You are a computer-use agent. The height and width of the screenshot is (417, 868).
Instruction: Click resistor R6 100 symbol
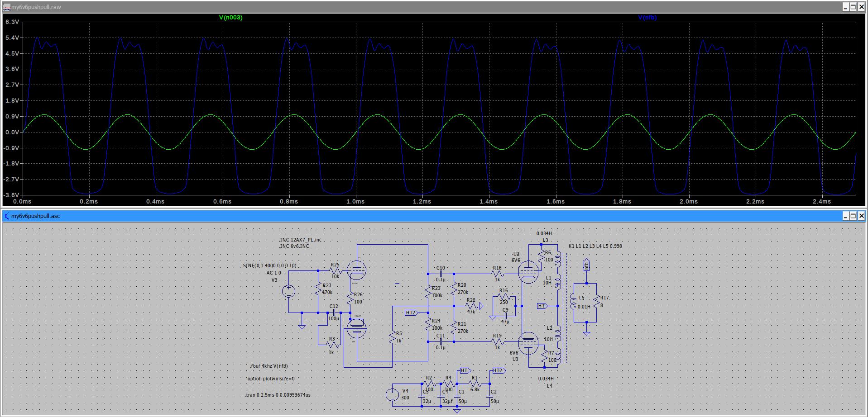(542, 256)
